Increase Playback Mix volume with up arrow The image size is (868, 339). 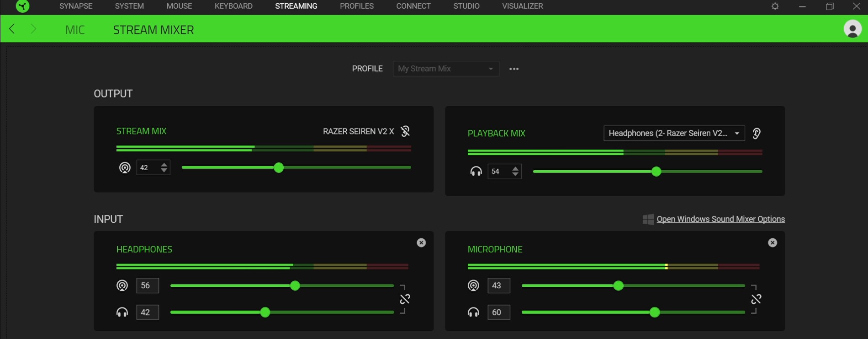(515, 168)
